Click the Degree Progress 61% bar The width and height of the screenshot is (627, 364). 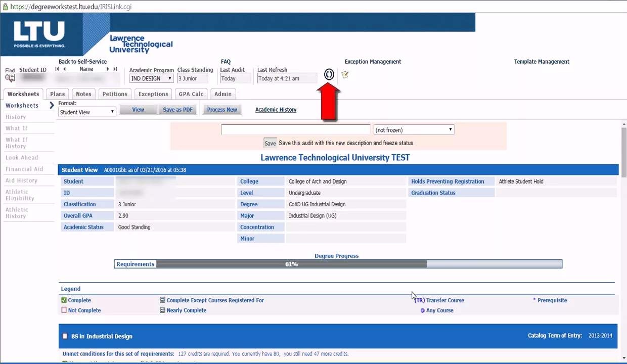click(338, 264)
